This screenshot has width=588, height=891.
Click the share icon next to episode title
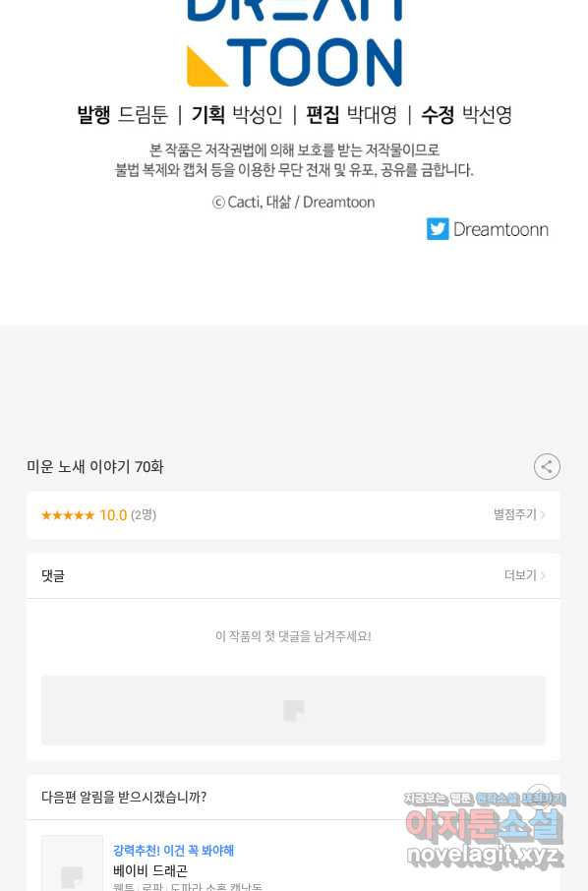(x=547, y=467)
